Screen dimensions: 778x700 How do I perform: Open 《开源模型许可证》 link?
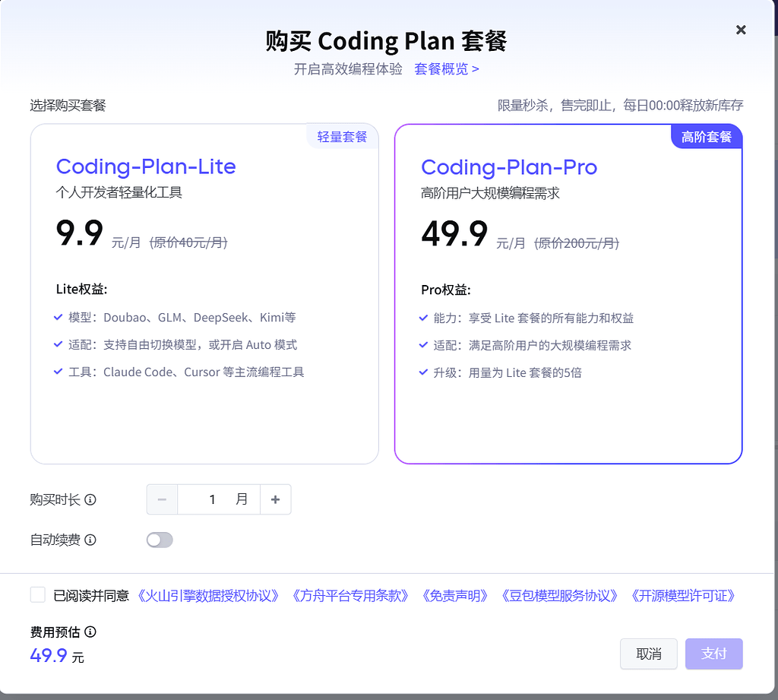tap(683, 595)
